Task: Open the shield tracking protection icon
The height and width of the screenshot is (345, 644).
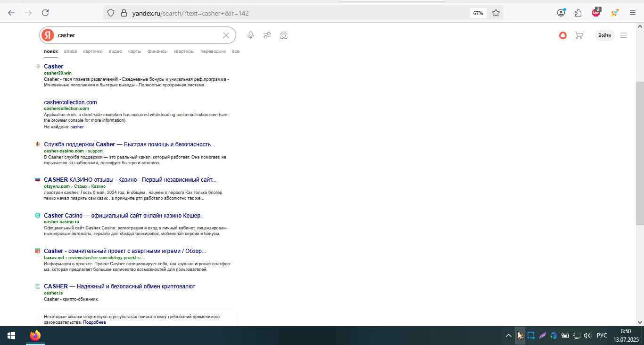Action: (111, 13)
